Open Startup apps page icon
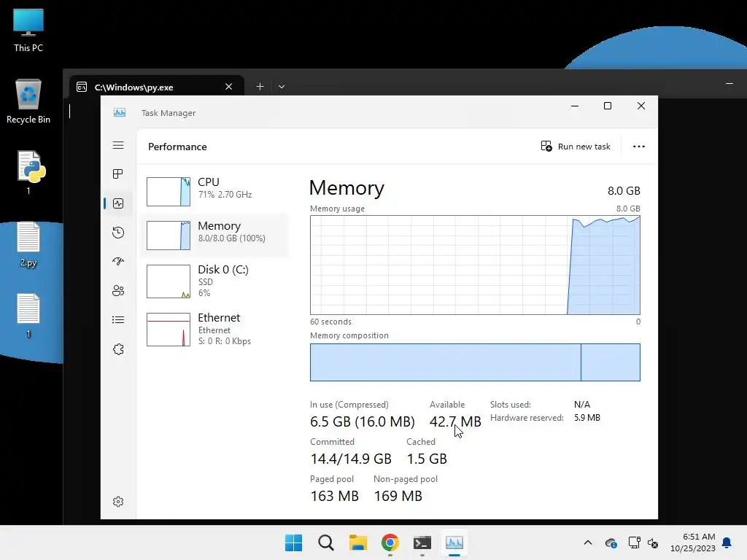Image resolution: width=747 pixels, height=560 pixels. (x=118, y=262)
